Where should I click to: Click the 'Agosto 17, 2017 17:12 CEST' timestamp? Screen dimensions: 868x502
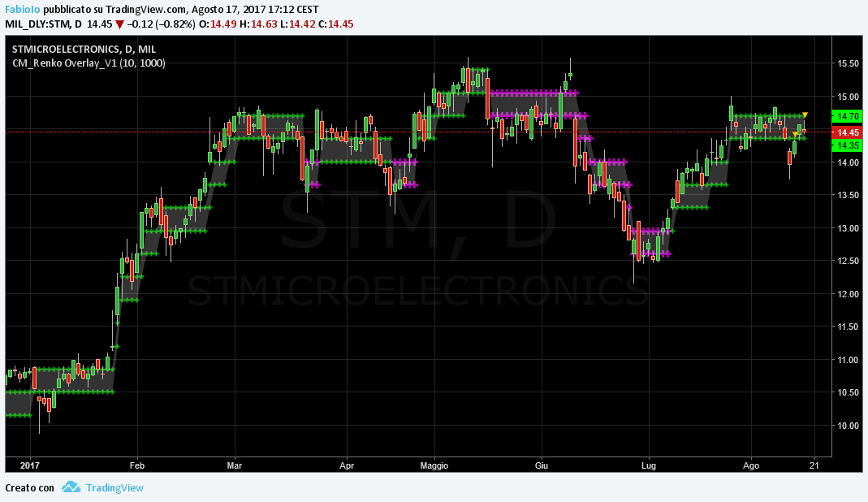pyautogui.click(x=255, y=10)
